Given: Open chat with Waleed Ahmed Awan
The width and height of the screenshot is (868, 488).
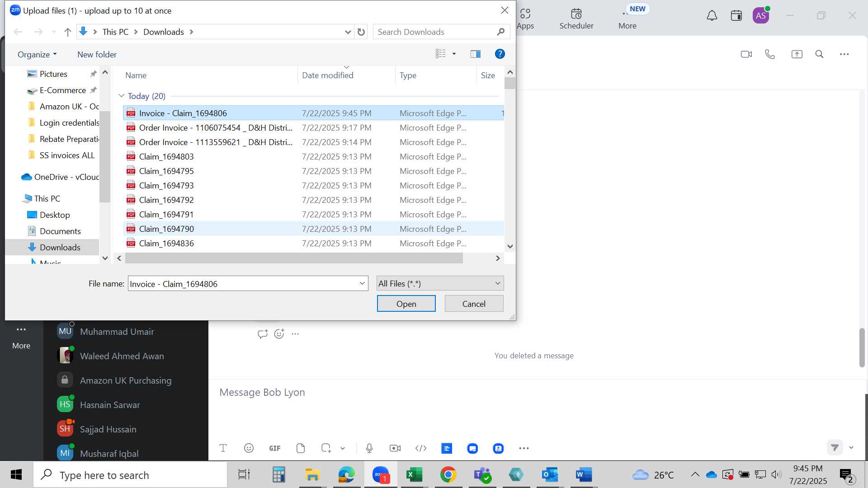Looking at the screenshot, I should point(122,356).
